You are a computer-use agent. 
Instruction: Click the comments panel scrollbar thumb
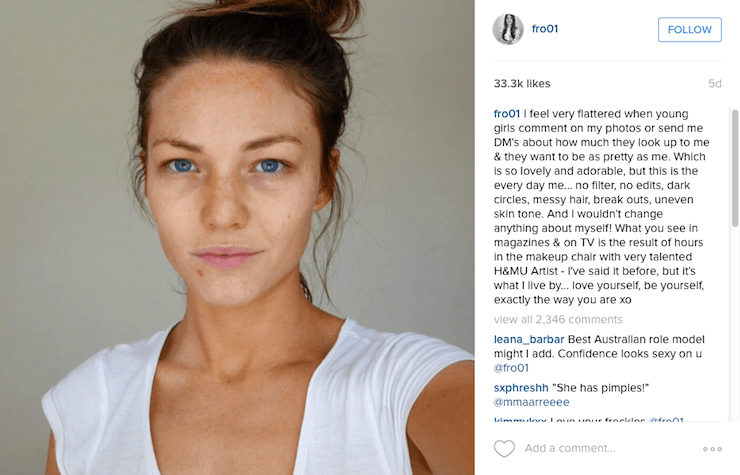click(x=735, y=168)
